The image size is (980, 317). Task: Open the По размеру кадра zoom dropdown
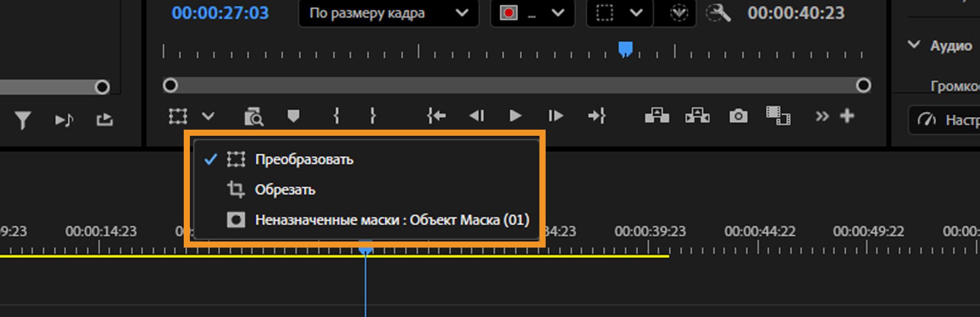click(388, 13)
